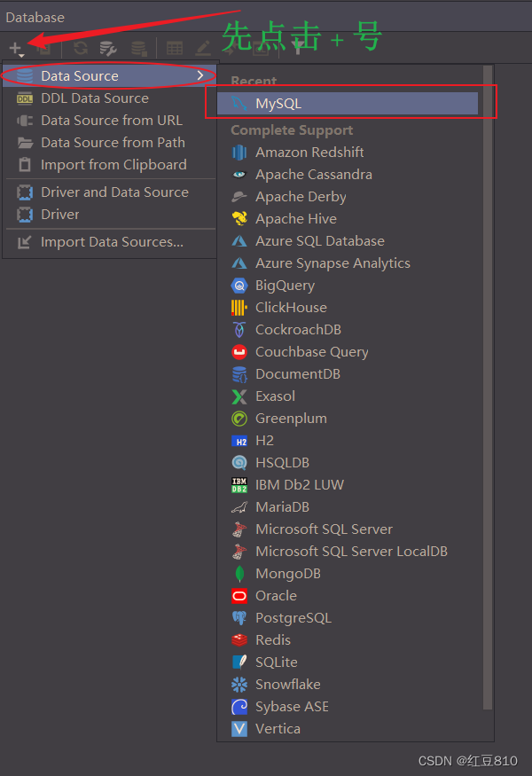This screenshot has height=776, width=532.
Task: Click the Oracle red icon
Action: (x=239, y=596)
